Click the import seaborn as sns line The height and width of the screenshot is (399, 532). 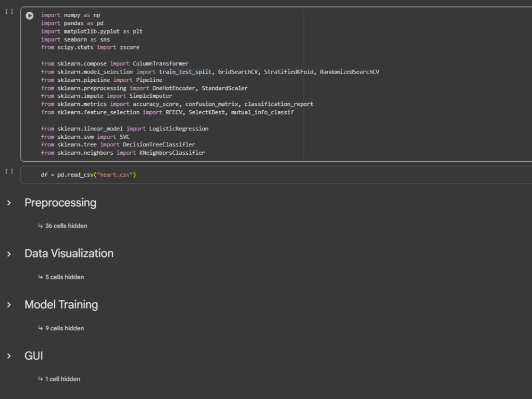click(x=76, y=39)
